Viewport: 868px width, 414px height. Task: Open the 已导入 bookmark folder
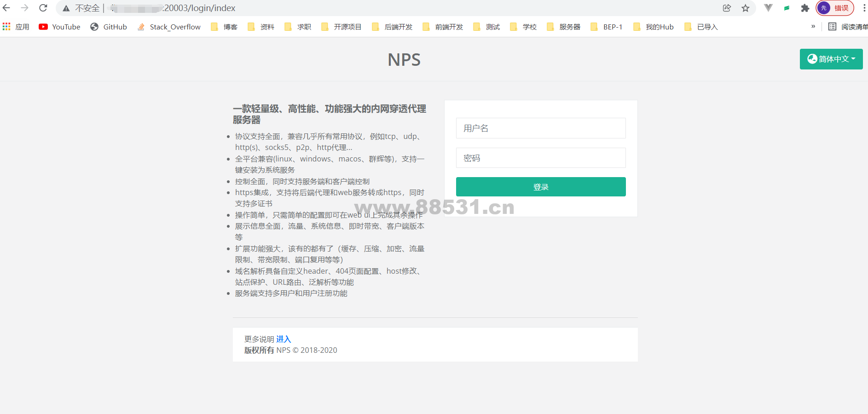tap(701, 27)
